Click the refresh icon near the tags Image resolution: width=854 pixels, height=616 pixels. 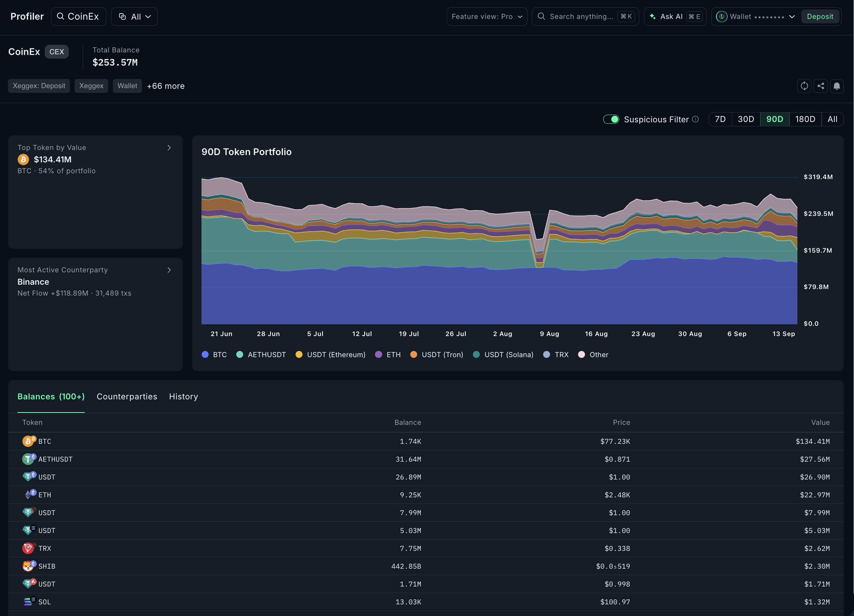804,86
